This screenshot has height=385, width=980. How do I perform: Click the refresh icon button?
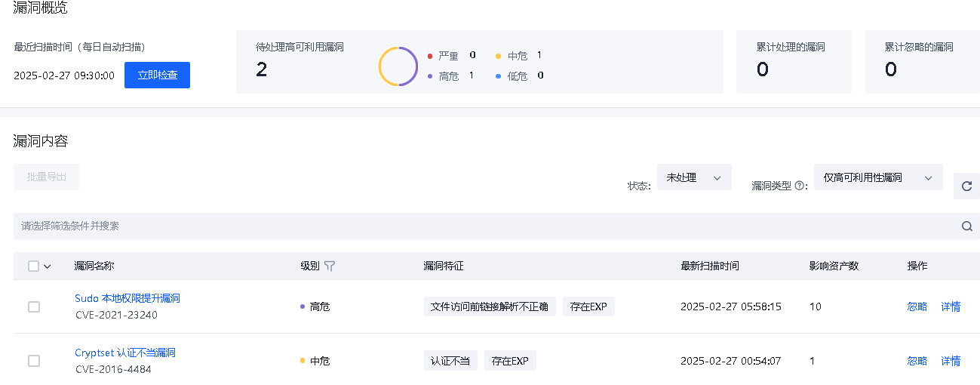pyautogui.click(x=966, y=186)
